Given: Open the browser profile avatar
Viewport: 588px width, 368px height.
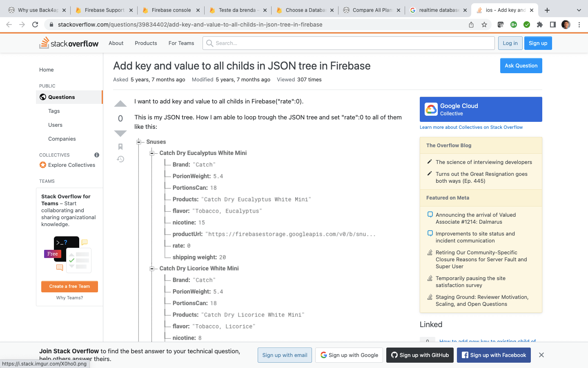Looking at the screenshot, I should click(566, 25).
